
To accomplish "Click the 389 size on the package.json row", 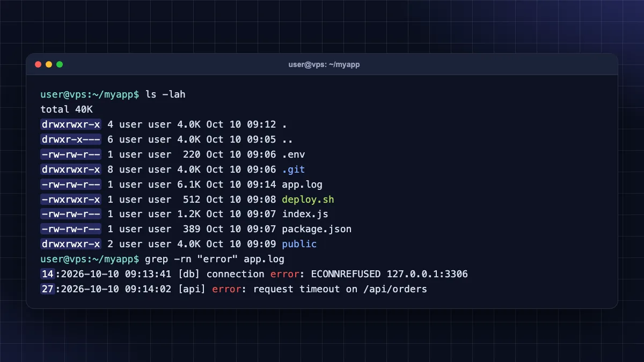I will pyautogui.click(x=192, y=229).
